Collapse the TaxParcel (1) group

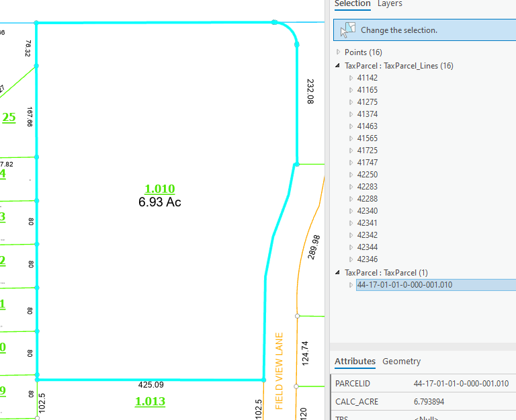tap(338, 273)
